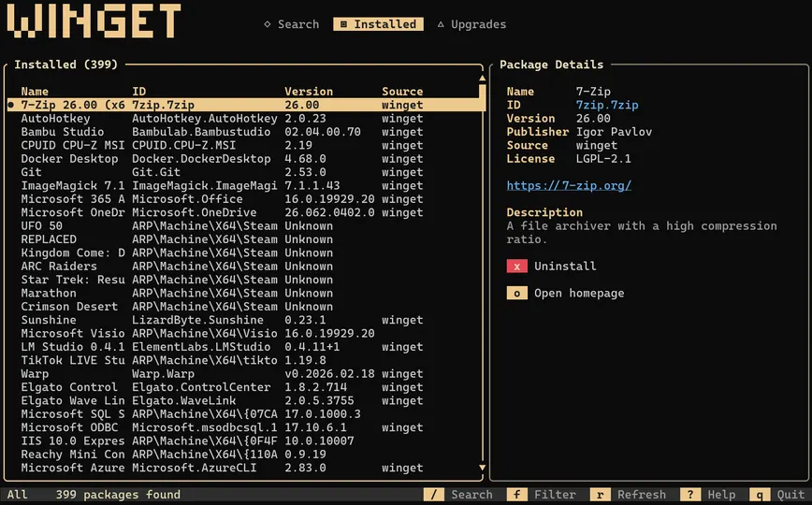Viewport: 812px width, 505px height.
Task: Click the blue 7zip.7zip ID link
Action: (607, 106)
